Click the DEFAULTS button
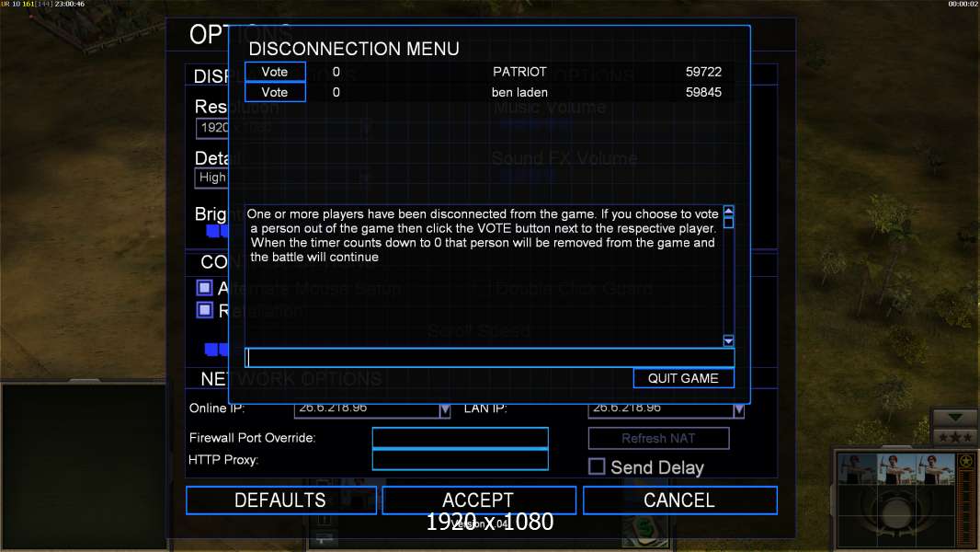980x552 pixels. [280, 500]
